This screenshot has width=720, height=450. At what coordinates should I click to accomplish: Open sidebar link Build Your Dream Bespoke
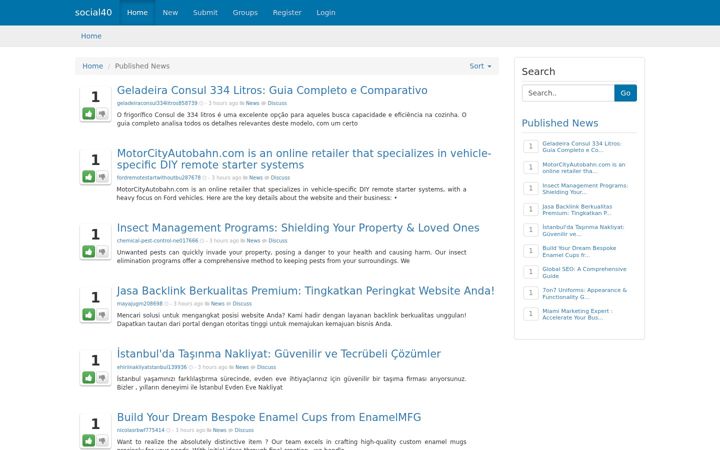pos(579,251)
